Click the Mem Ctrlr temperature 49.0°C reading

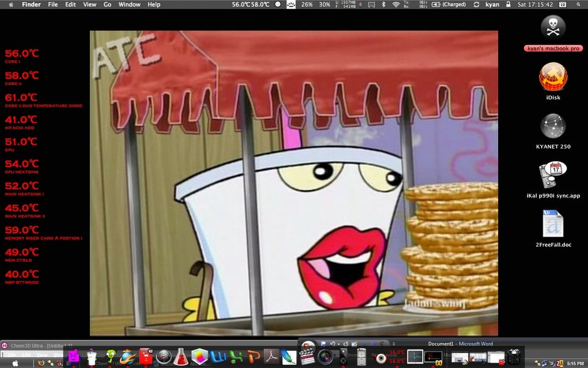(x=22, y=252)
